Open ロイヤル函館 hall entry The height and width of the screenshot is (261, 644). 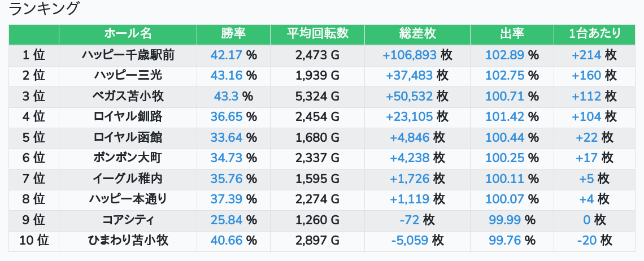pos(128,137)
